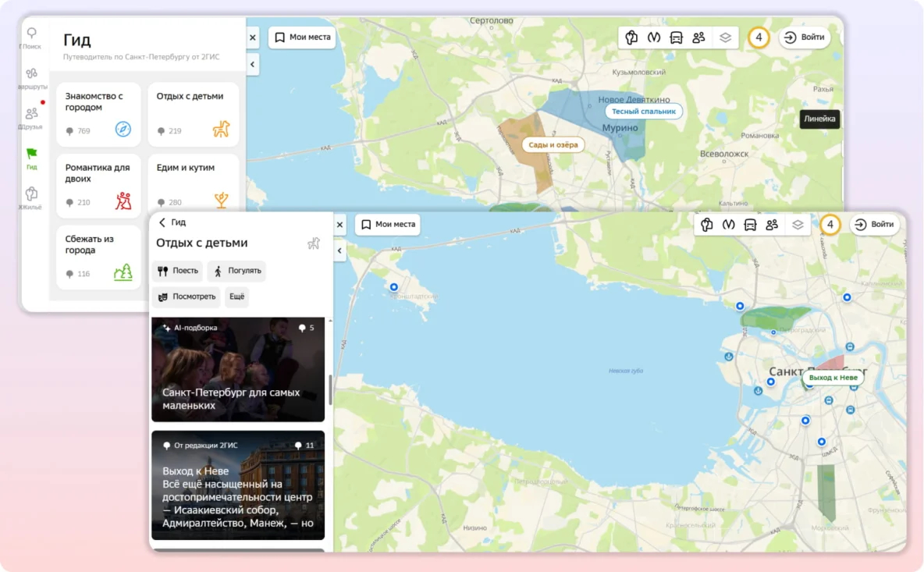Click the dancing couple icon on Романтика для двоих

(123, 201)
